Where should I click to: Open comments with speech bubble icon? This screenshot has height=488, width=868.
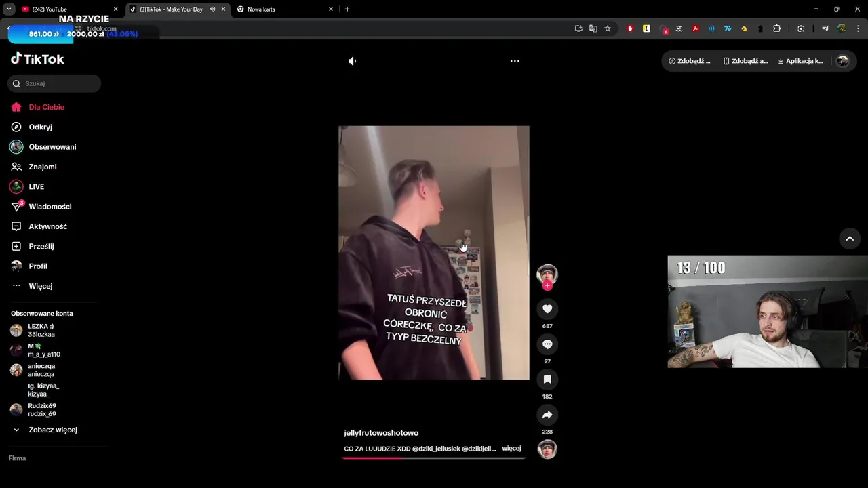tap(547, 344)
